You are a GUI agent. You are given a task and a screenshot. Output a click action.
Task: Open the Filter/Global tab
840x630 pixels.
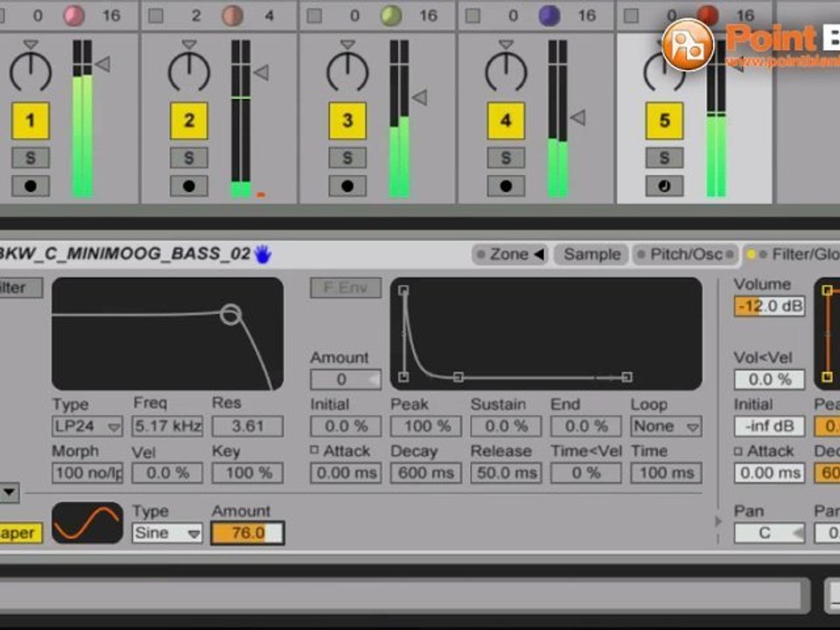[793, 255]
